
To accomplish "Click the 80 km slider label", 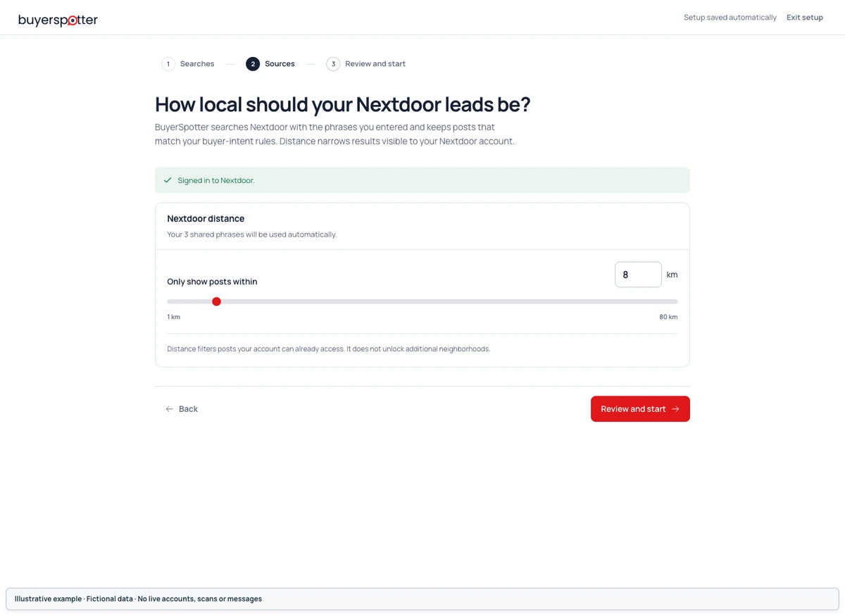I will point(668,317).
